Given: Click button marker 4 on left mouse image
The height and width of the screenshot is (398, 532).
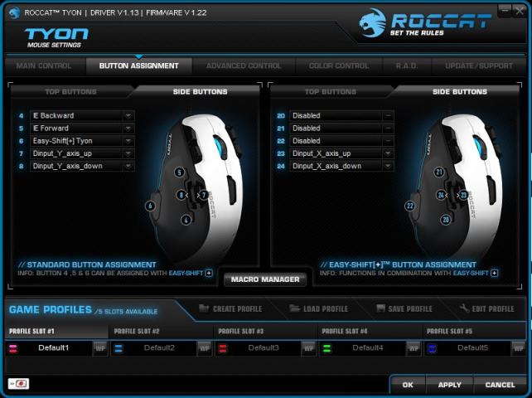Looking at the screenshot, I should coord(186,220).
